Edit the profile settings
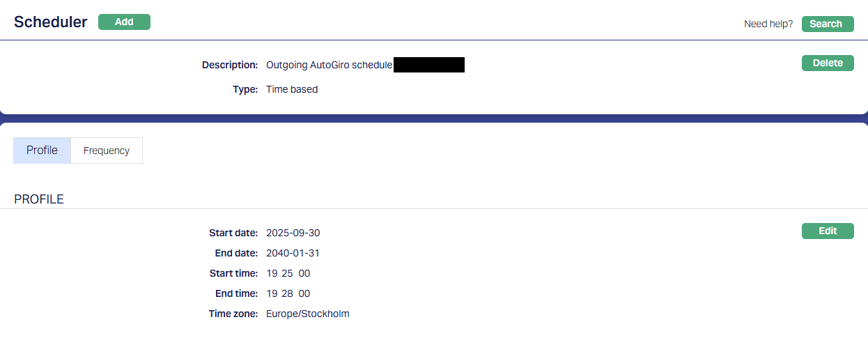 point(828,231)
